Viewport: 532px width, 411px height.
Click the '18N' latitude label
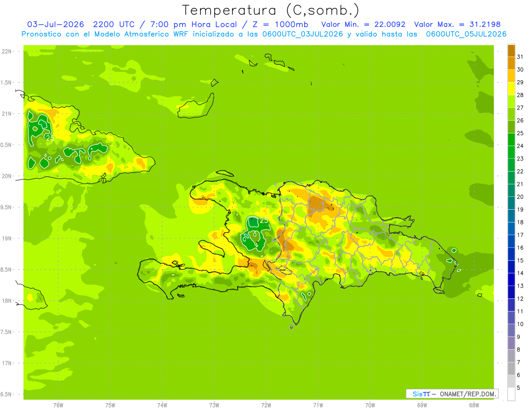pyautogui.click(x=6, y=301)
